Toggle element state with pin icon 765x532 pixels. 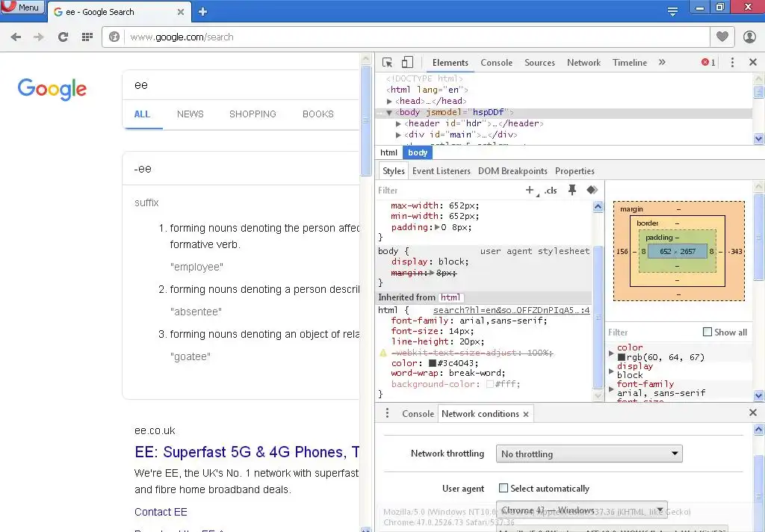[x=572, y=190]
